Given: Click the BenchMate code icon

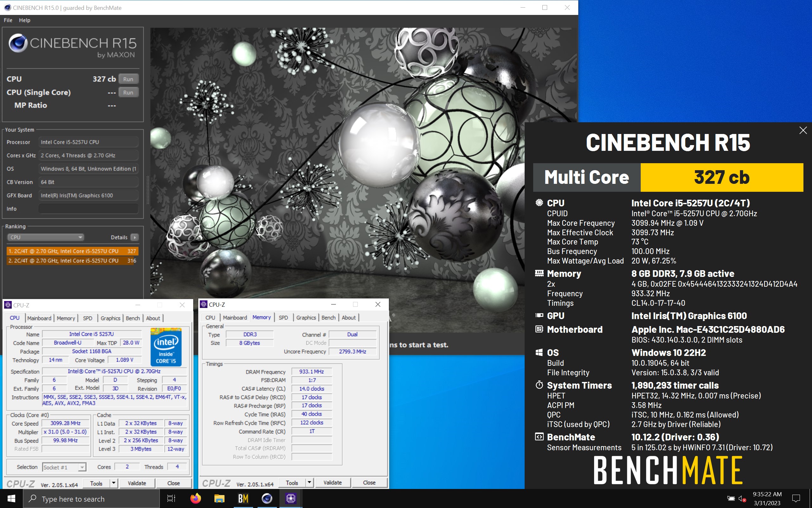Looking at the screenshot, I should point(539,437).
